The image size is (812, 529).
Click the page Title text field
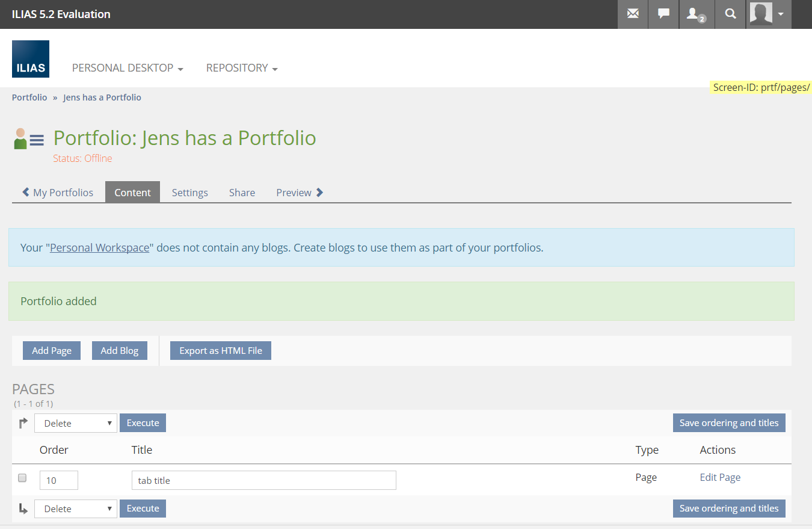(x=263, y=480)
